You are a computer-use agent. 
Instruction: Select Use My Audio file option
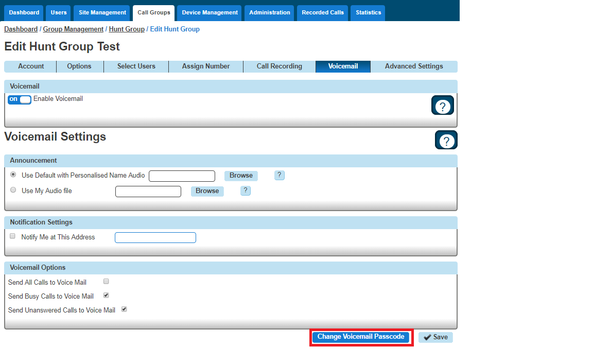(13, 190)
